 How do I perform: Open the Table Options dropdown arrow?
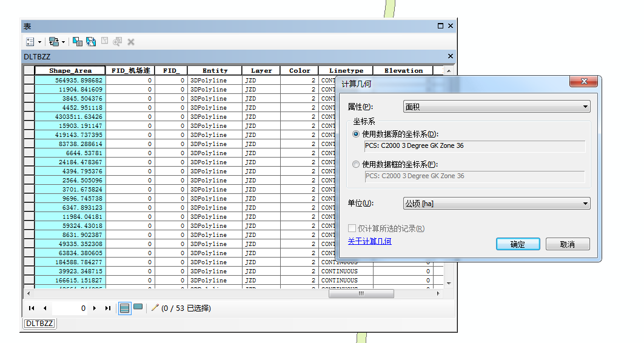tap(39, 42)
